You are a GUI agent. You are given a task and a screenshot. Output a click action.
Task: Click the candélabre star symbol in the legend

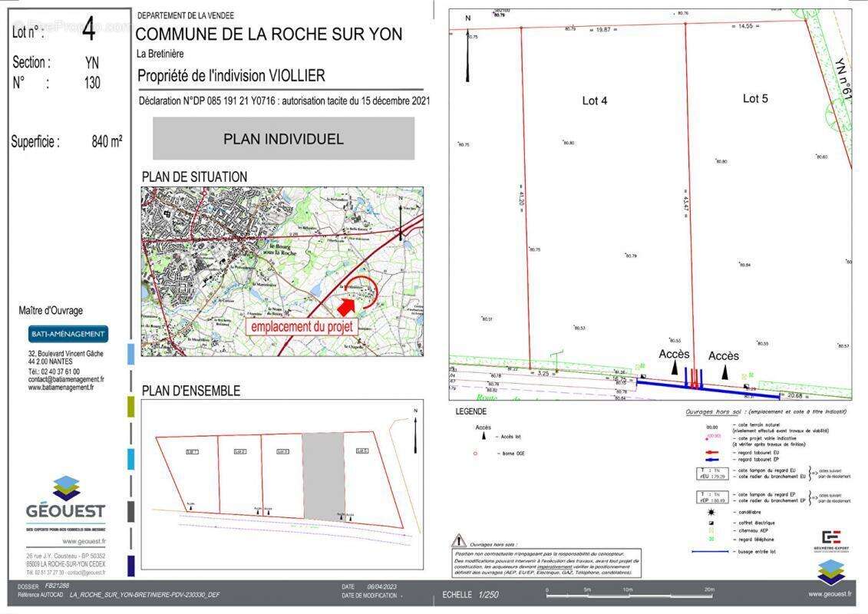click(x=712, y=511)
